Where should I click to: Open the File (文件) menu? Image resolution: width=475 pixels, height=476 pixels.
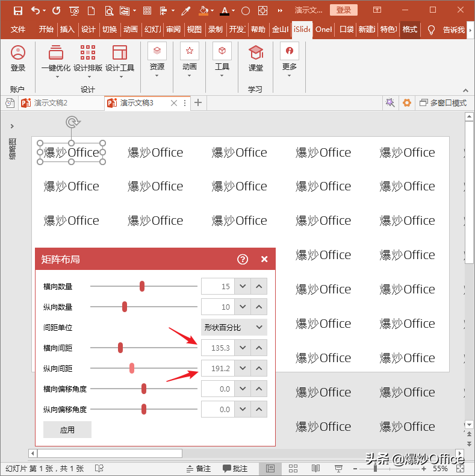coord(18,30)
